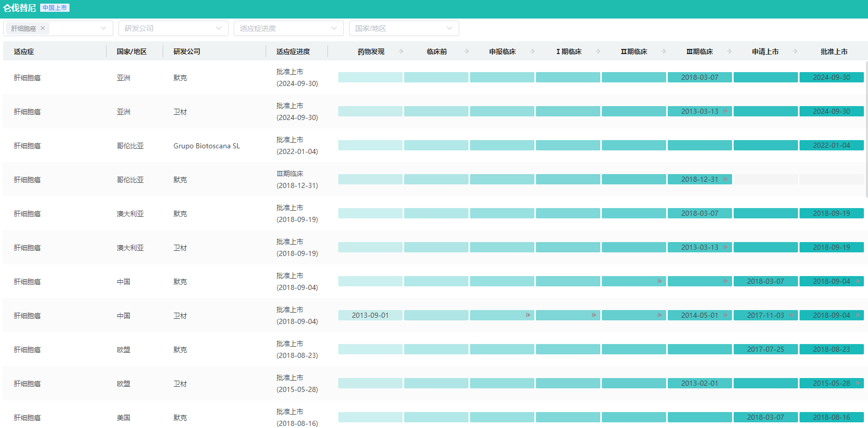
Task: Click the 2017-07-25 application cell in 欧盟 row
Action: tap(765, 349)
